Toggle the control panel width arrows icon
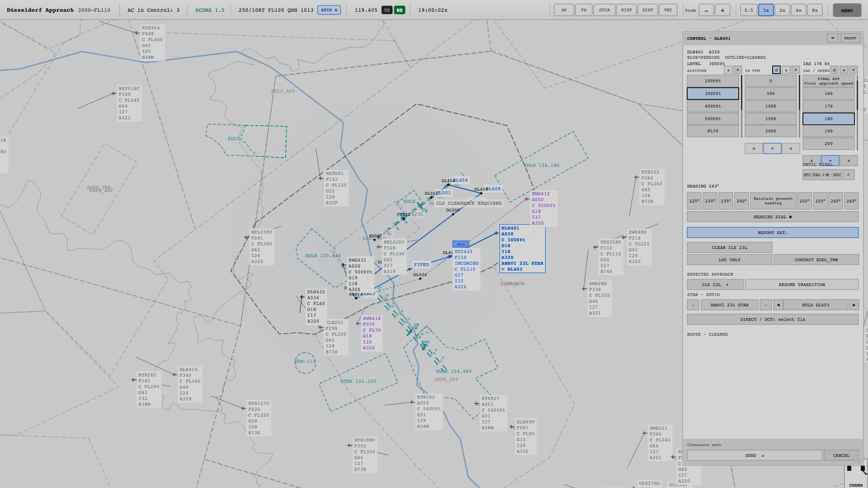This screenshot has height=488, width=868. [x=832, y=38]
